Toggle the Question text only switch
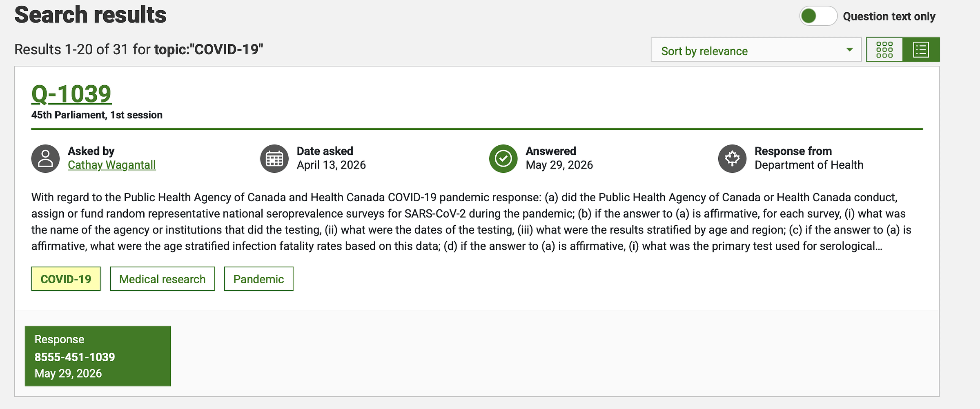 point(818,16)
